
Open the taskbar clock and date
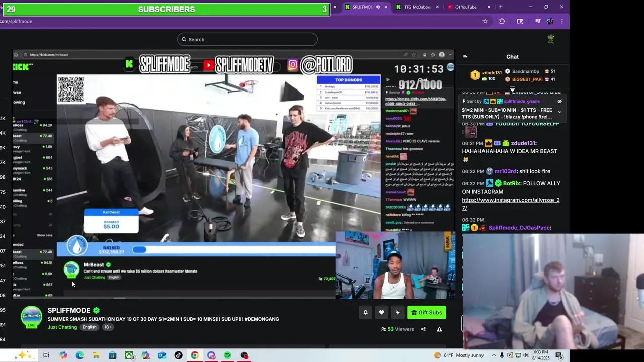[x=541, y=355]
